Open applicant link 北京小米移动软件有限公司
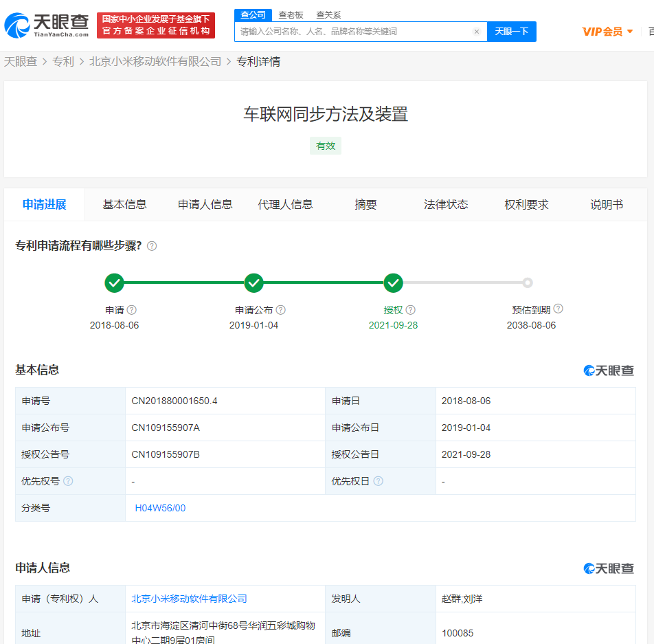 [x=189, y=599]
